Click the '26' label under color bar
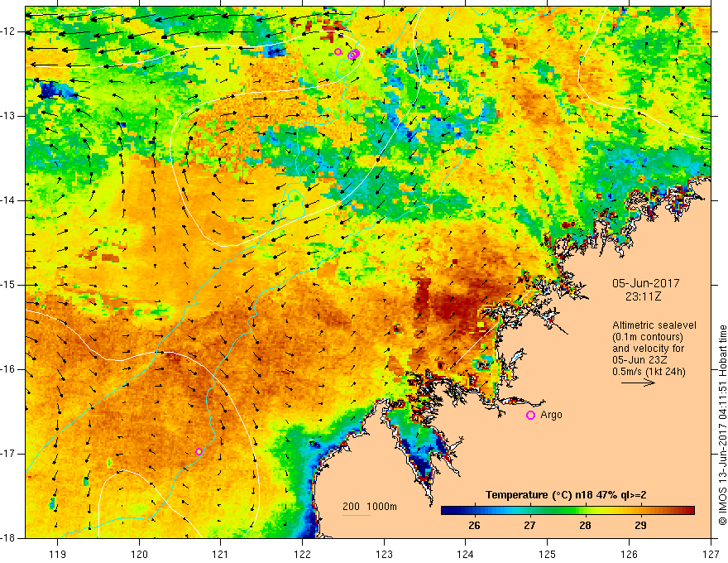Screen dimensions: 728x563 point(474,526)
